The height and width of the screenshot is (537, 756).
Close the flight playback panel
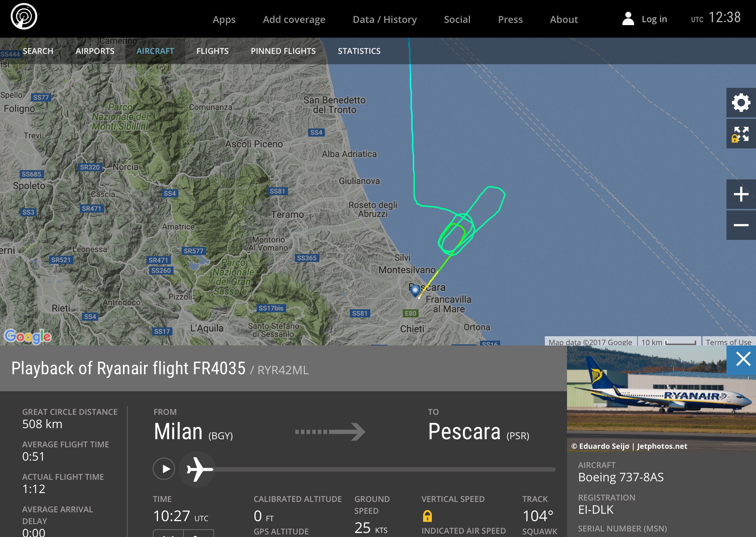point(743,359)
